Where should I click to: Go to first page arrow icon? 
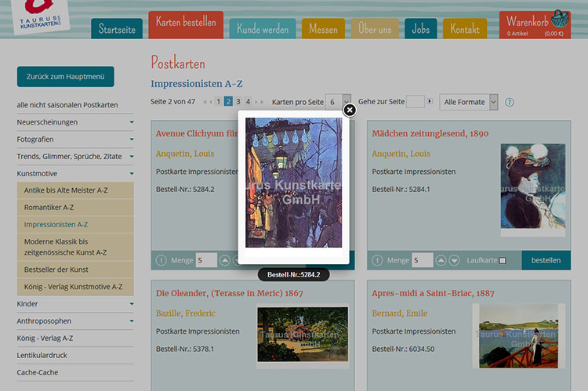(x=205, y=102)
